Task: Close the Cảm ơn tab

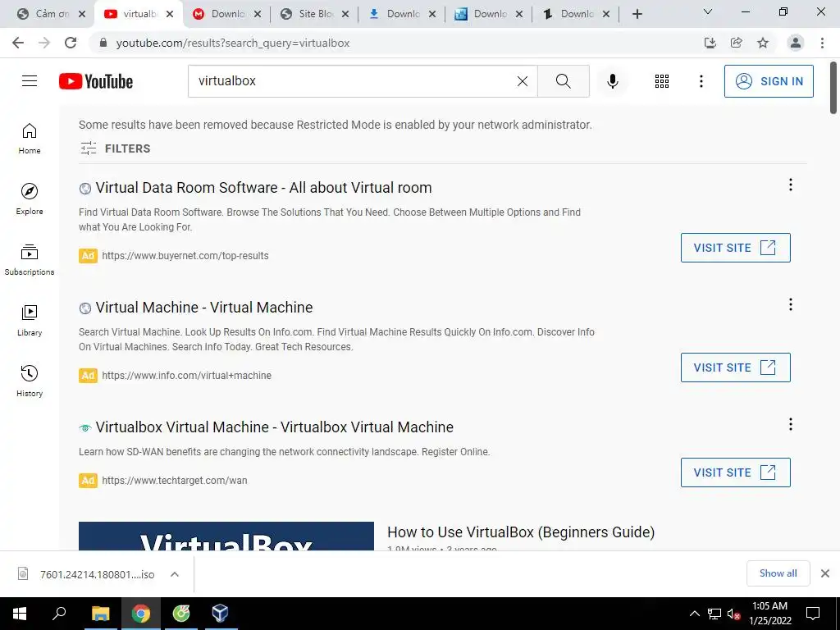Action: click(x=82, y=14)
